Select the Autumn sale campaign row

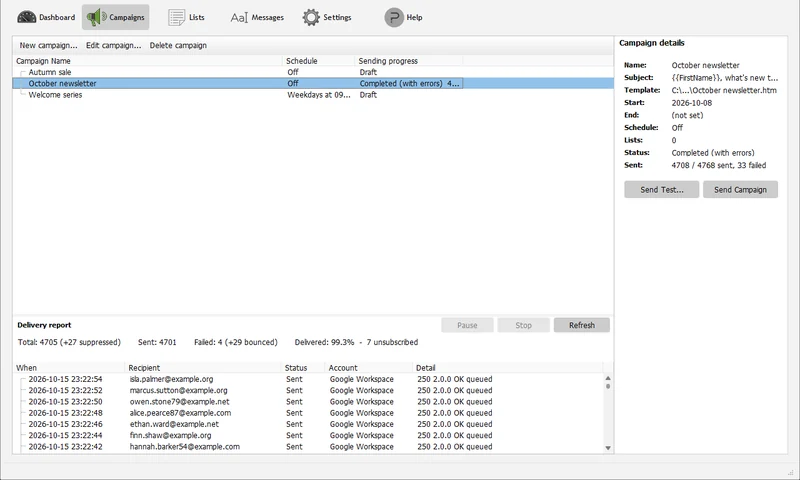pos(313,72)
